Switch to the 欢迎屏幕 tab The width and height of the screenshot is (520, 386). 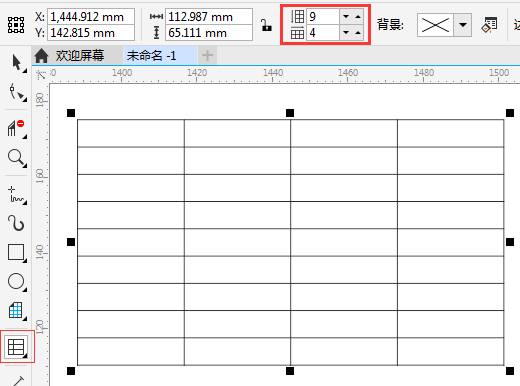click(x=80, y=55)
